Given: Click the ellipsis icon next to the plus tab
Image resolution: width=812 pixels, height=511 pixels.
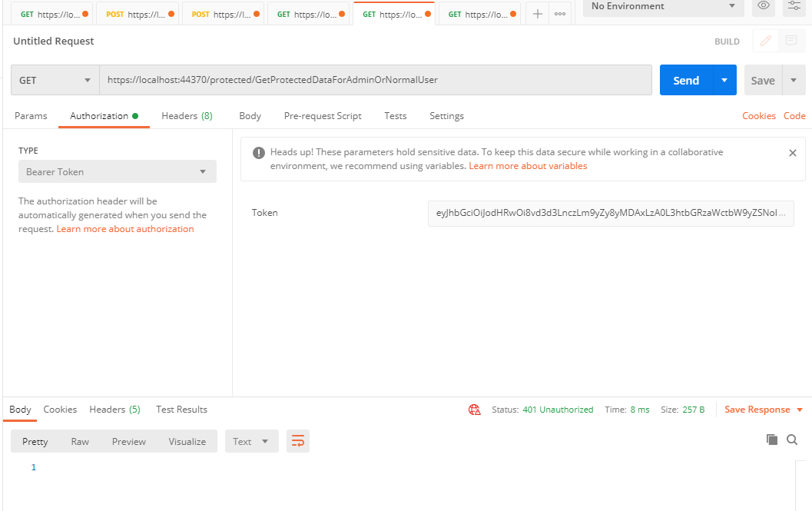Looking at the screenshot, I should click(x=558, y=12).
